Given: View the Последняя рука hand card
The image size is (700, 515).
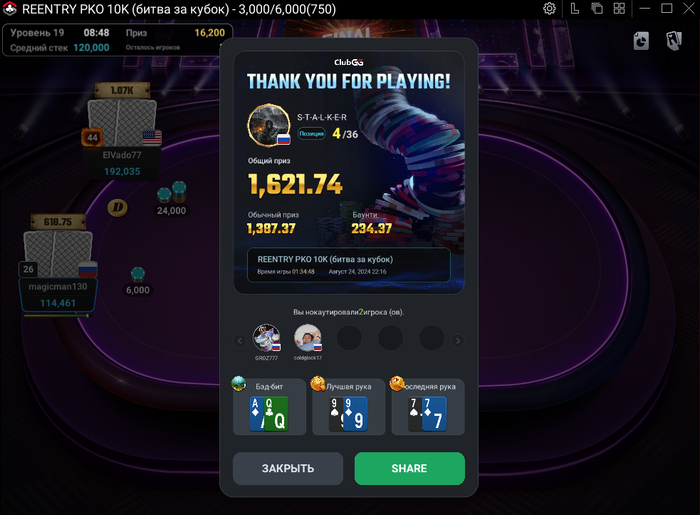Looking at the screenshot, I should pos(428,407).
